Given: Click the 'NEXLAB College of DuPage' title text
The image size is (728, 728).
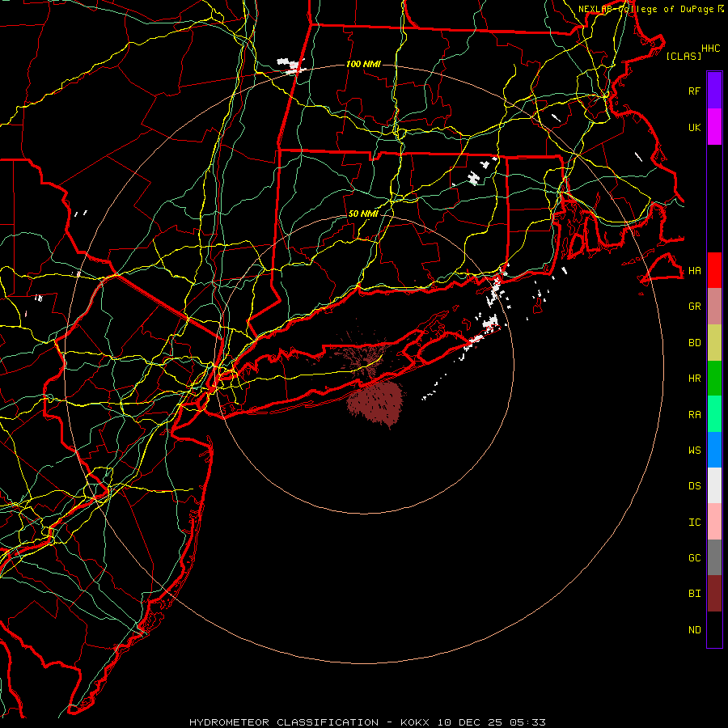Looking at the screenshot, I should (x=645, y=9).
